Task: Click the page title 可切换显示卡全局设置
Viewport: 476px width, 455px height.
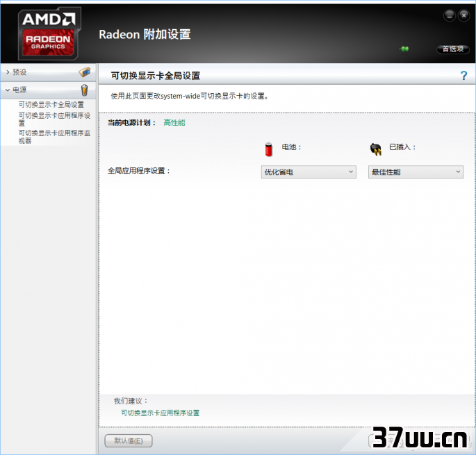Action: click(x=156, y=76)
